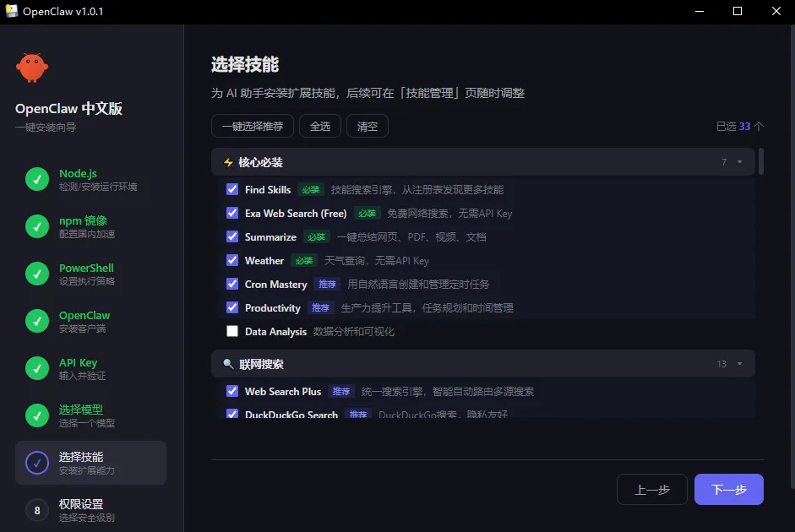Open the 权限设置 step
Screen dimensions: 795x532
tap(90, 510)
